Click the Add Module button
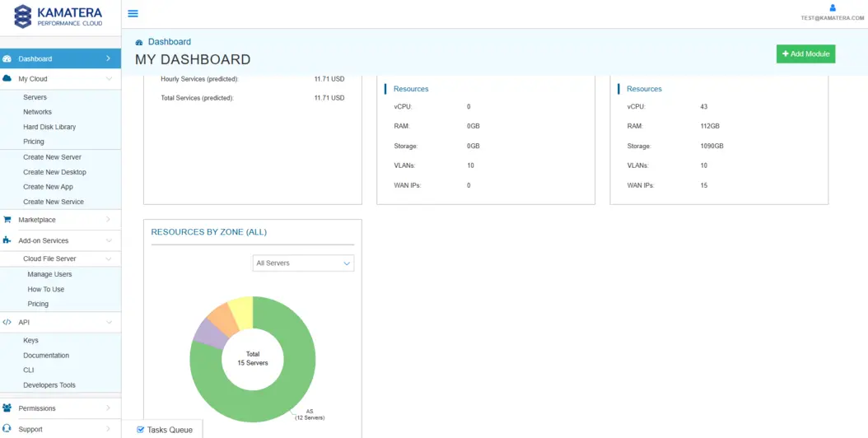 coord(805,54)
